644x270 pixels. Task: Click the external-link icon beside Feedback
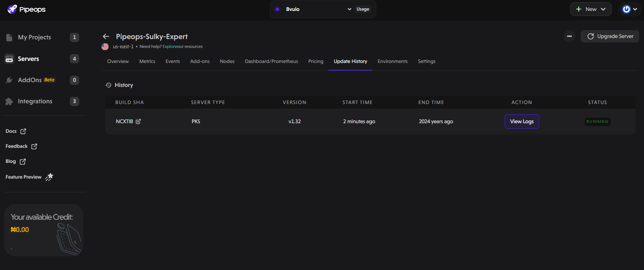[x=34, y=146]
